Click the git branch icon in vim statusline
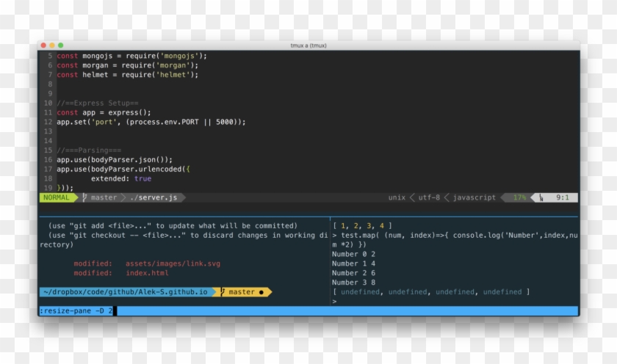 [84, 197]
